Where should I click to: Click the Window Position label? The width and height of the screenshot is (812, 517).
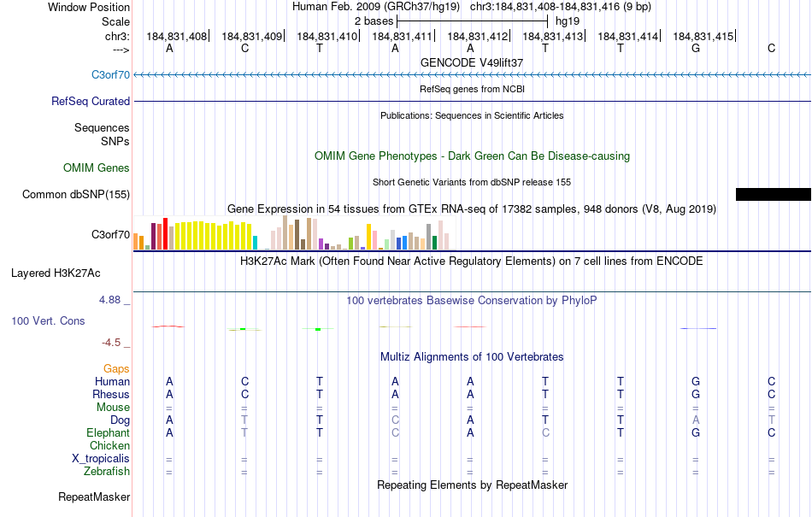click(x=89, y=7)
